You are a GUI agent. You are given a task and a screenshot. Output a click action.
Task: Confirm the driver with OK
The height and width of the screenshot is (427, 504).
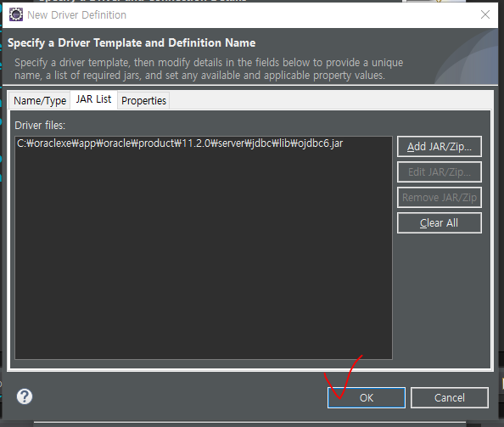coord(367,398)
